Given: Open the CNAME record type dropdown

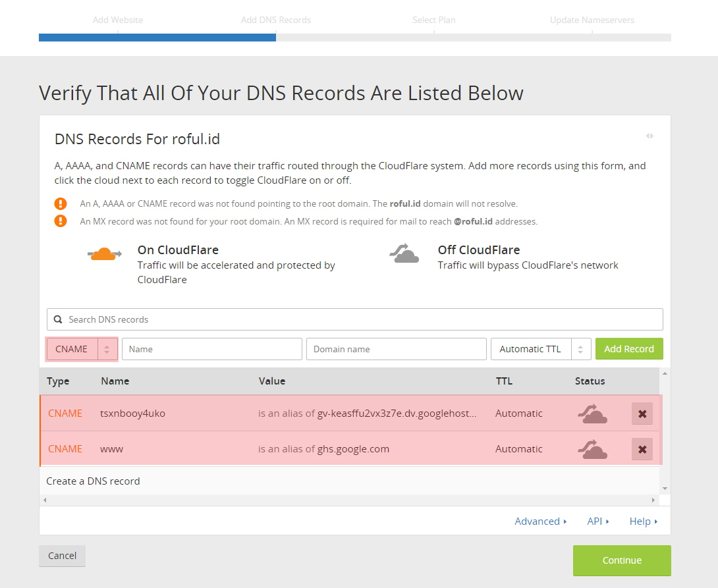Looking at the screenshot, I should 82,349.
